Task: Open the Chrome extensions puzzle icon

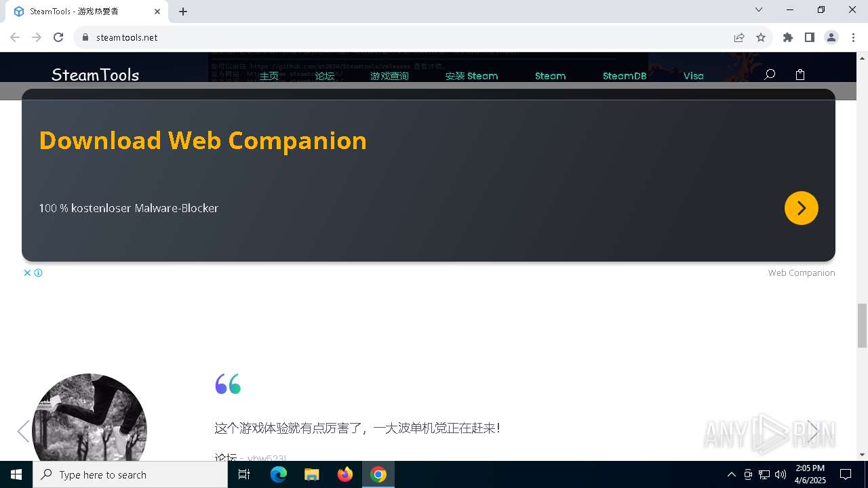Action: point(788,37)
